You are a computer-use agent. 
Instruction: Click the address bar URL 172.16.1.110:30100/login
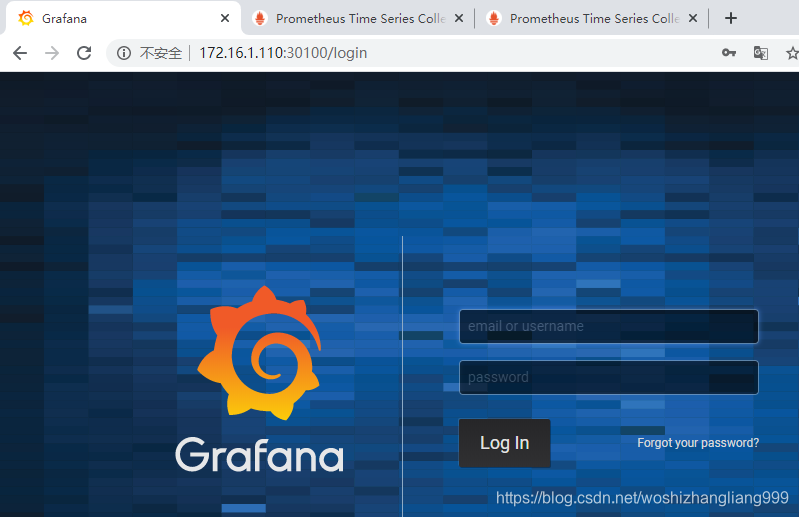click(283, 53)
